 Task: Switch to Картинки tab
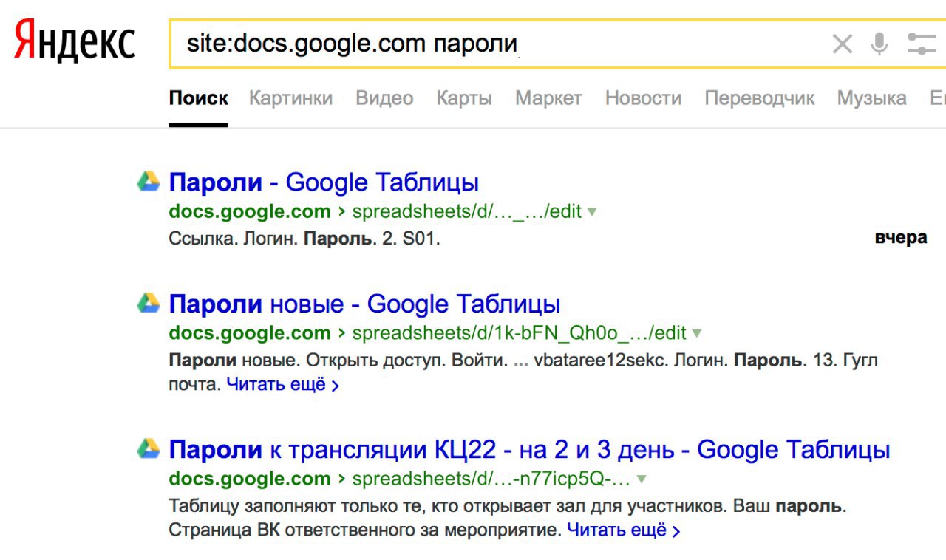pos(290,98)
